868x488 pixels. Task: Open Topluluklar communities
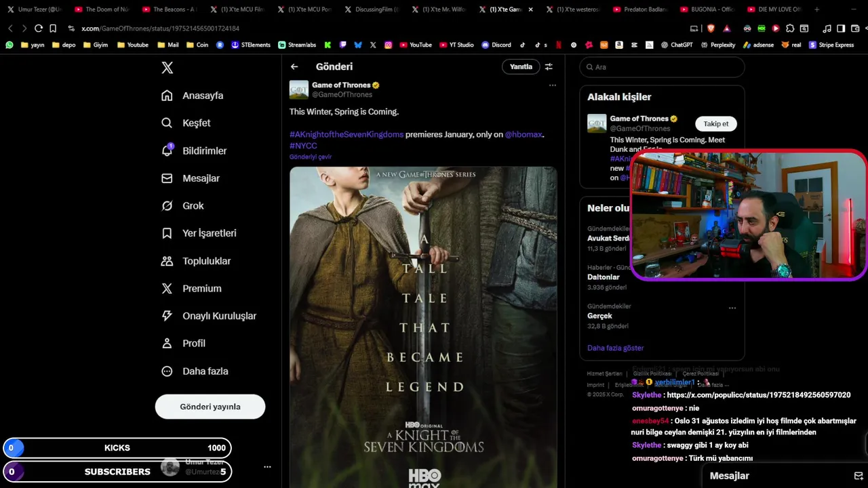point(196,261)
